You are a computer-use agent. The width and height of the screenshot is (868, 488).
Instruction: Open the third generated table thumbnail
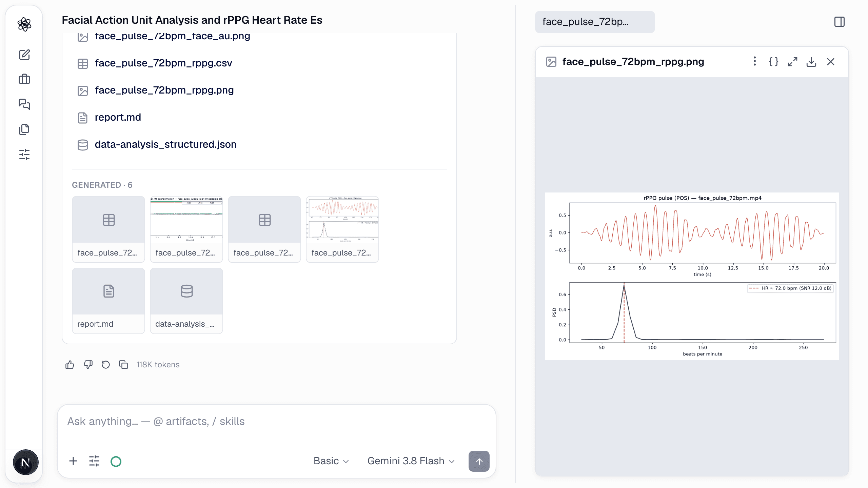click(264, 229)
